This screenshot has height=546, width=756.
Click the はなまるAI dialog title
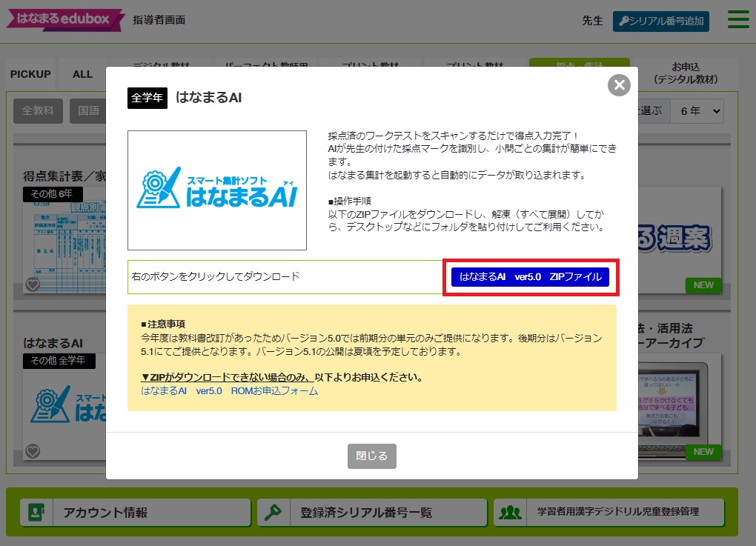tap(209, 98)
